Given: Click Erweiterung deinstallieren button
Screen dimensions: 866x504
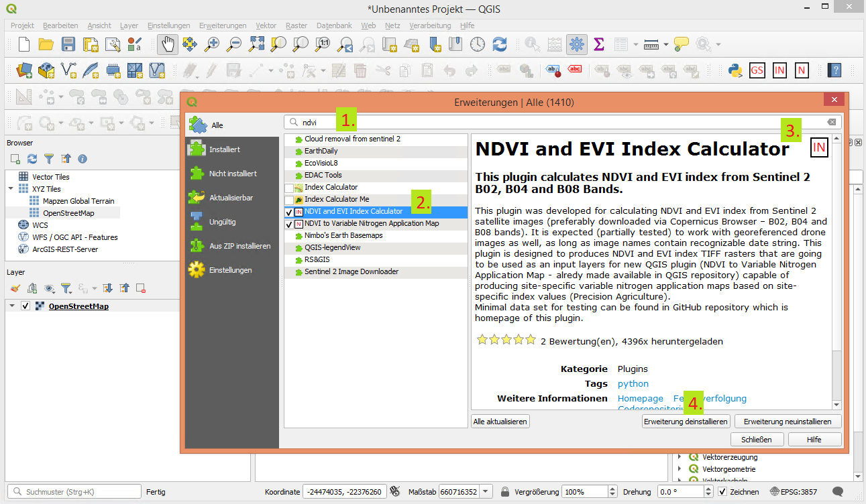Looking at the screenshot, I should pyautogui.click(x=686, y=422).
